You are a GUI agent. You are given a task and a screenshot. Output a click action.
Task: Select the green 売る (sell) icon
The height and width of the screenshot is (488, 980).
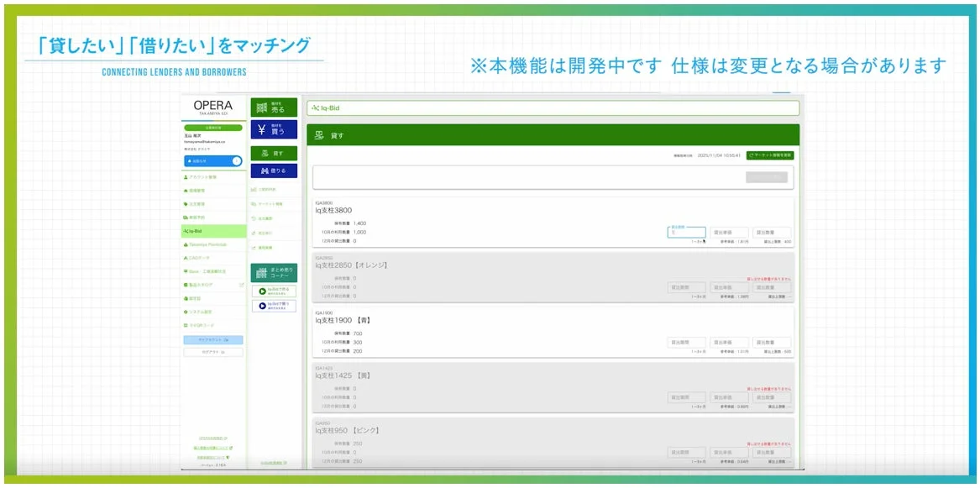(275, 108)
